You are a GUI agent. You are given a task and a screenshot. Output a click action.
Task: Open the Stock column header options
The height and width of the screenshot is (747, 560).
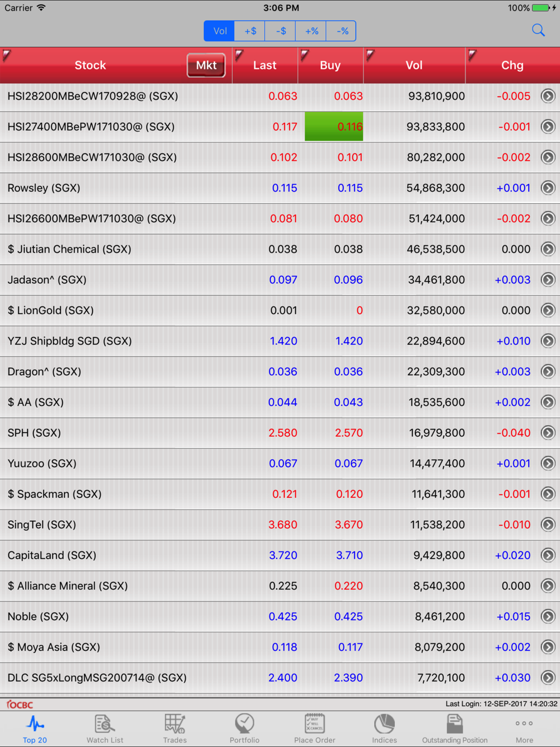tap(90, 66)
